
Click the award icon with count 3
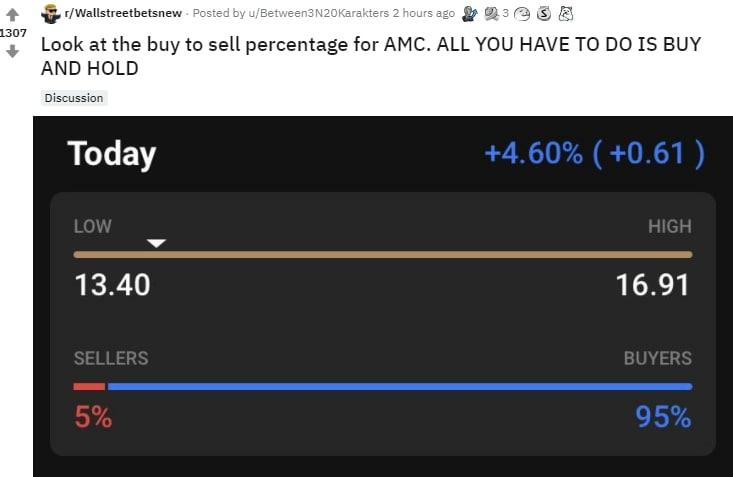(x=491, y=14)
